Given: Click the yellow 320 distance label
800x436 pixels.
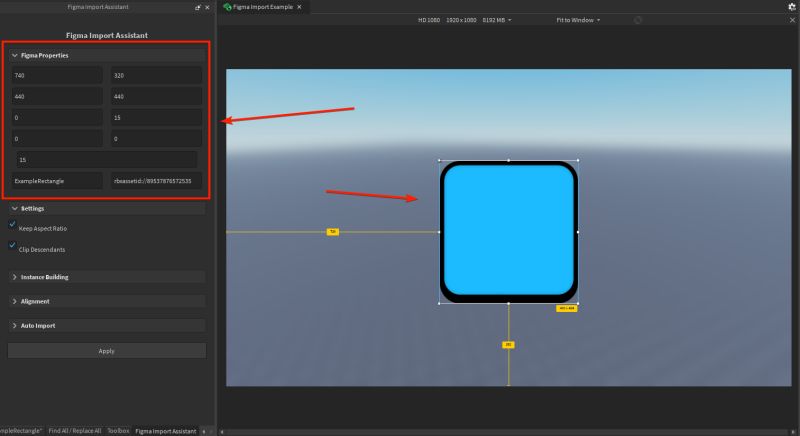Looking at the screenshot, I should click(508, 345).
